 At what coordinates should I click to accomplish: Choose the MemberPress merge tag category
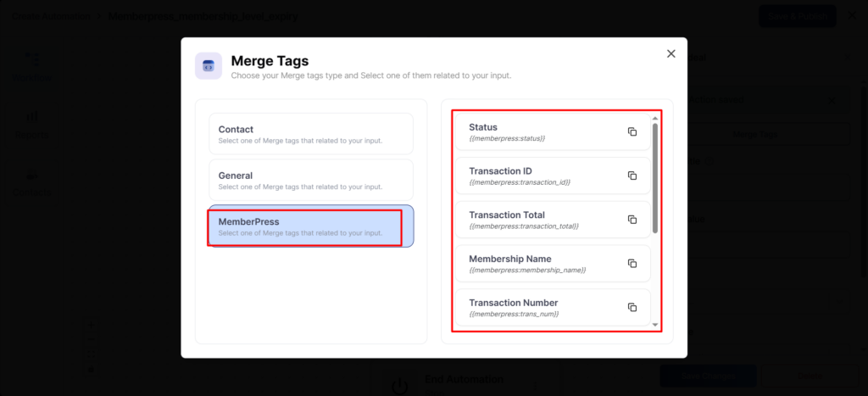tap(311, 226)
